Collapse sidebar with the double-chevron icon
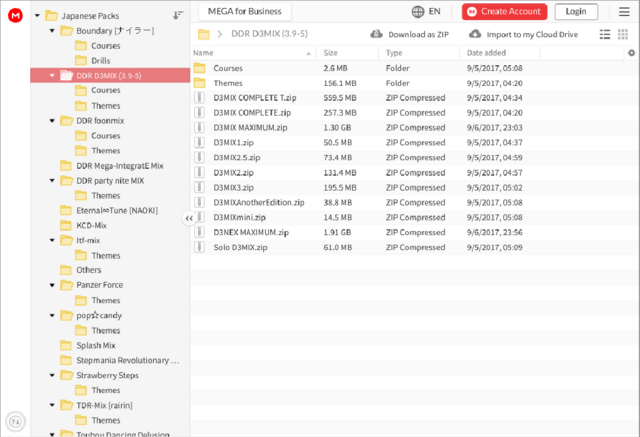640x437 pixels. (x=189, y=218)
